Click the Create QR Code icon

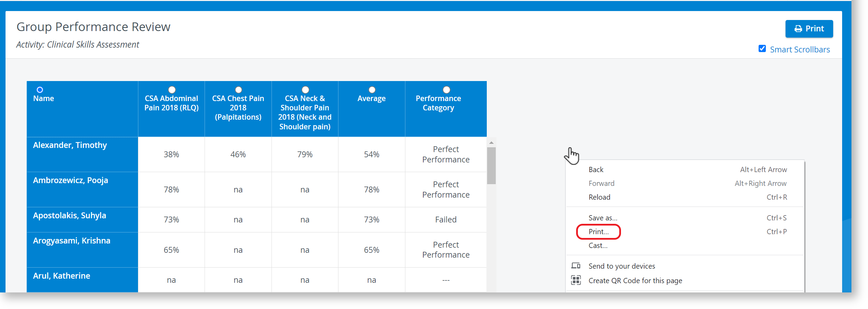576,280
